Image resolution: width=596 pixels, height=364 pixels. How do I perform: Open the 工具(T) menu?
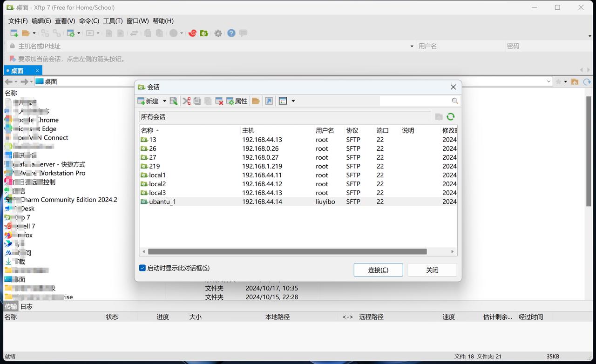point(113,21)
